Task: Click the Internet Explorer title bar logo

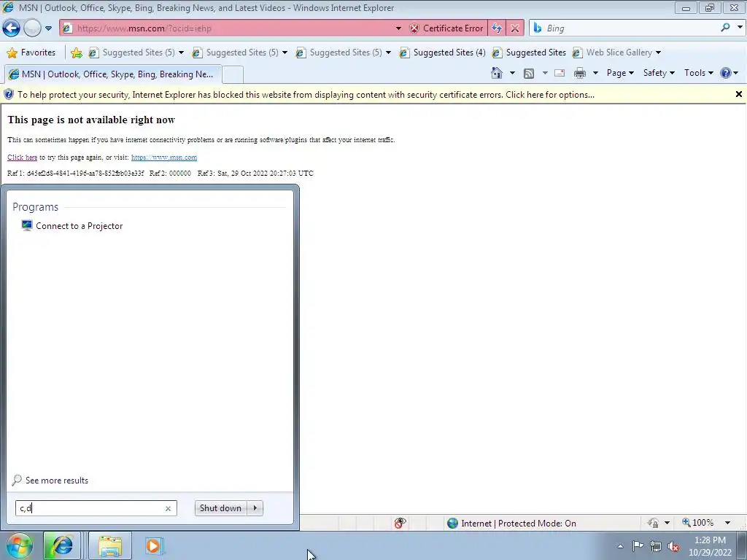Action: coord(8,7)
